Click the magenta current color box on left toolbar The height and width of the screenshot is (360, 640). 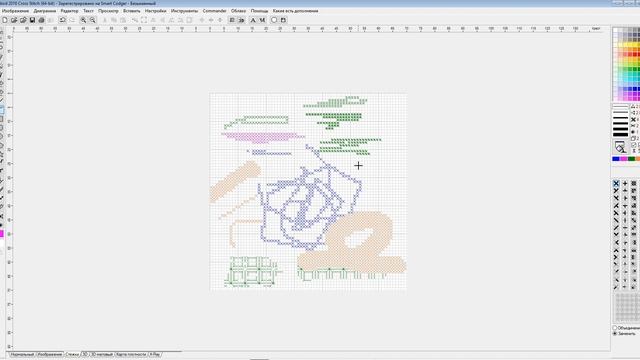click(x=2, y=234)
